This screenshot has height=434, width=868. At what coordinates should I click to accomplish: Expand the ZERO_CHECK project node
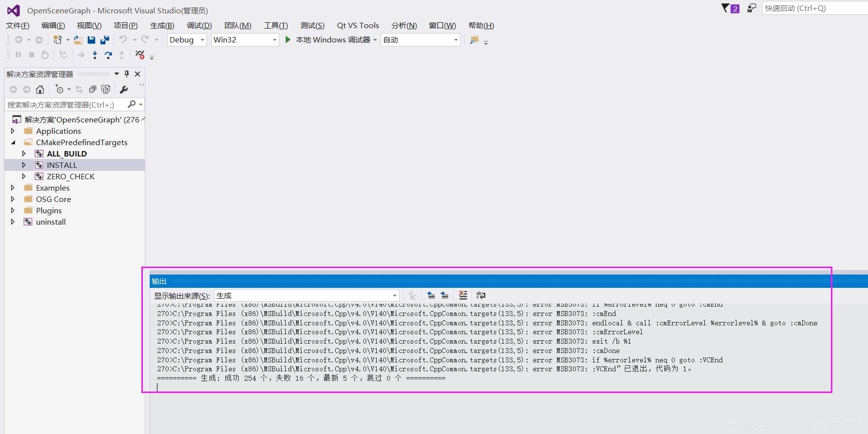pyautogui.click(x=24, y=176)
